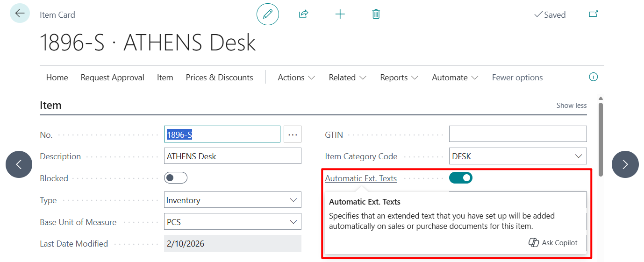Expand Base Unit of Measure dropdown
This screenshot has height=262, width=644.
[x=293, y=222]
